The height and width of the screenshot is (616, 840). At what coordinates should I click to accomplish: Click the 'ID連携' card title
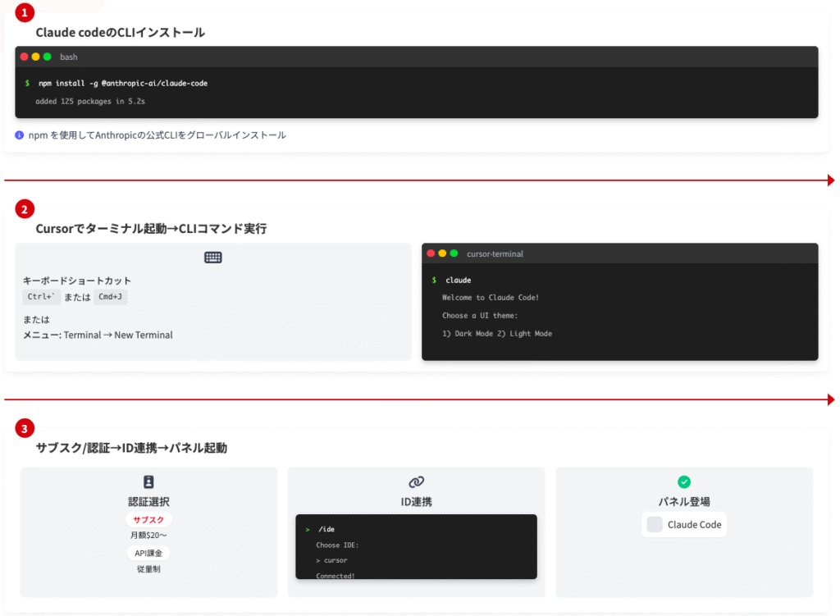(x=416, y=502)
